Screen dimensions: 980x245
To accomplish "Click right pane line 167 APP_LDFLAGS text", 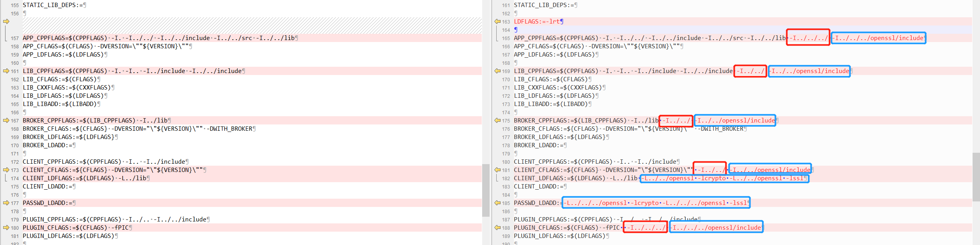I will point(556,55).
